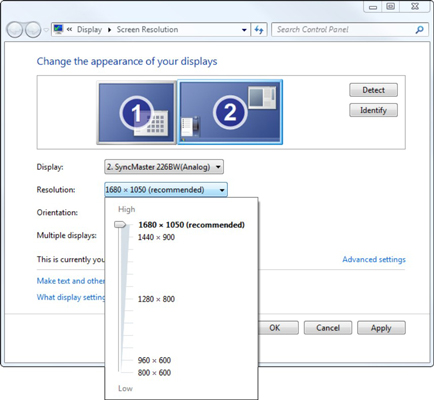Click the Search Control Panel field
This screenshot has height=400, width=434.
[343, 30]
